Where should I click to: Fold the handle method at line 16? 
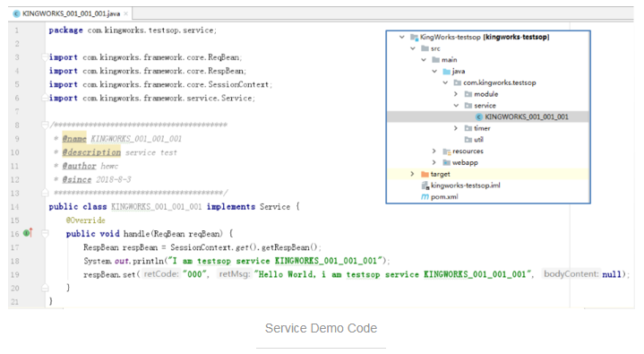(x=45, y=234)
